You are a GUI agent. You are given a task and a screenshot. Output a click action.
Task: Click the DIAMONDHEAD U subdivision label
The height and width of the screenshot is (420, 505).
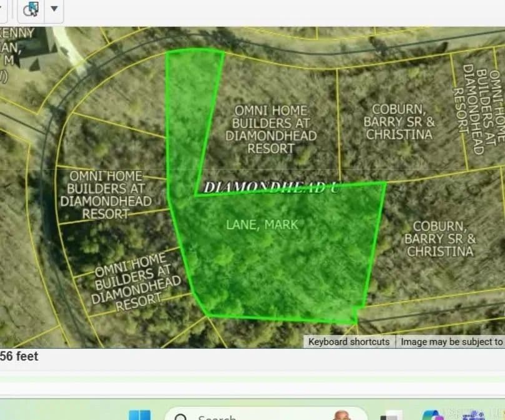click(272, 187)
